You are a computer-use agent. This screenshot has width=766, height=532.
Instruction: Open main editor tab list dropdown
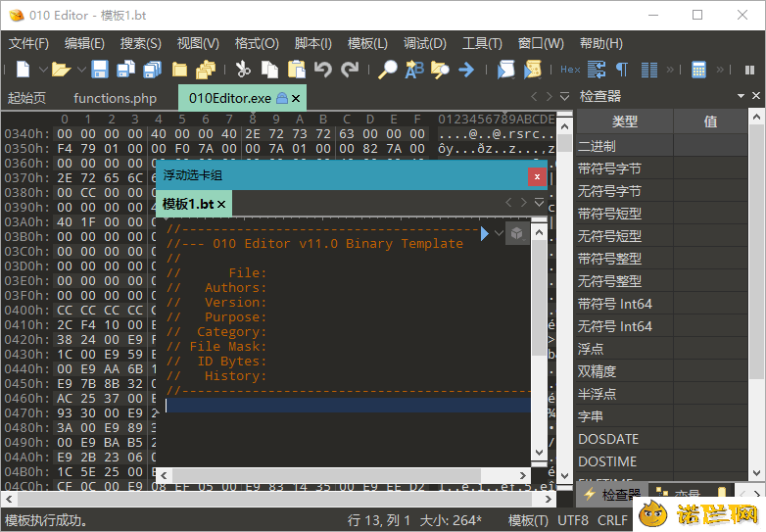[564, 97]
